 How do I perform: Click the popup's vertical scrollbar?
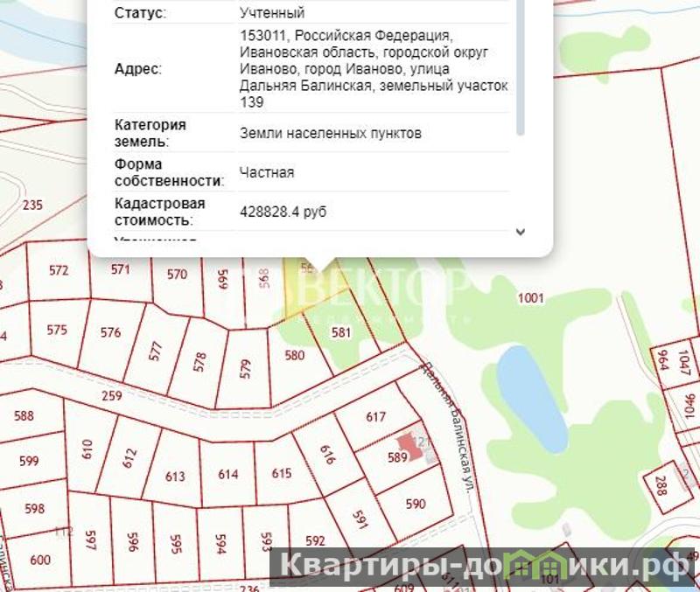coord(521,70)
